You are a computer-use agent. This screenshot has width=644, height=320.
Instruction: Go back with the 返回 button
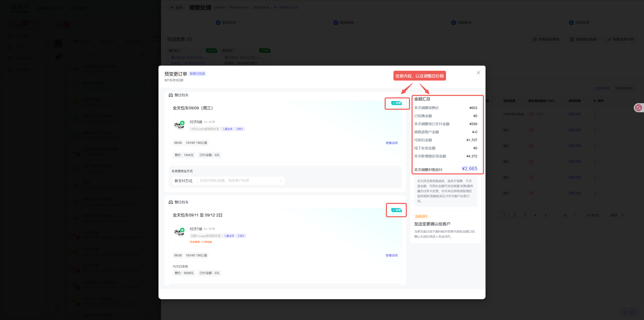(177, 8)
